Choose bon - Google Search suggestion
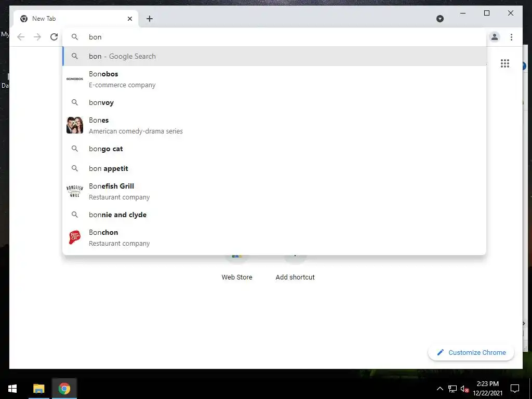 274,56
